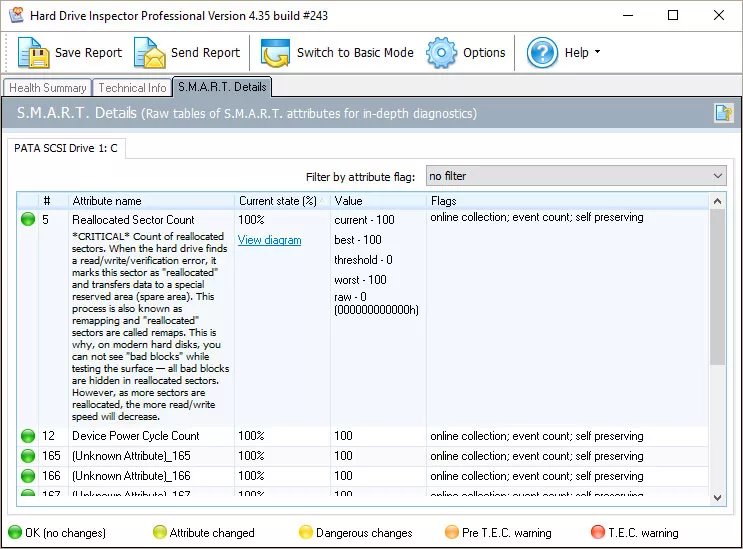Viewport: 743px width, 549px height.
Task: Click the blue Help question mark icon
Action: click(542, 53)
